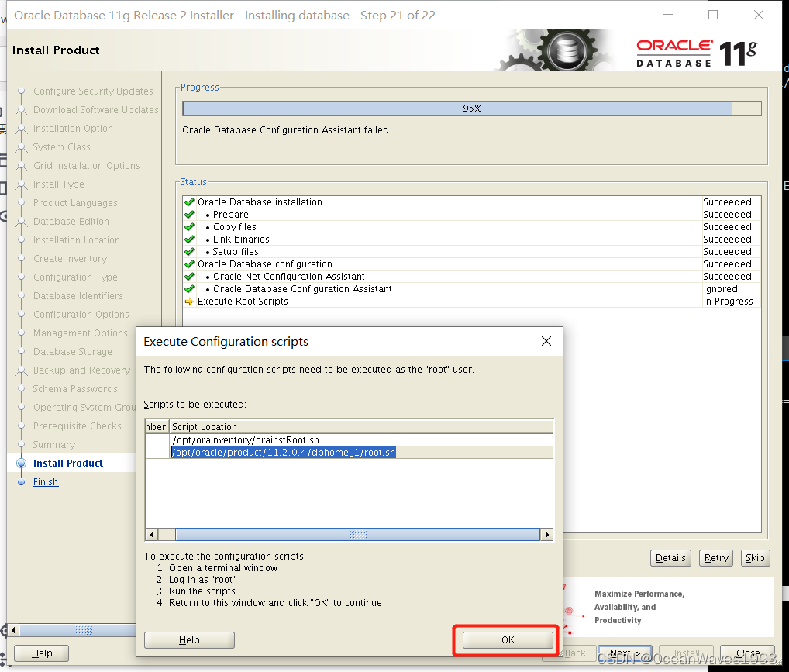The image size is (789, 672).
Task: Select the Database Storage step
Action: click(72, 351)
